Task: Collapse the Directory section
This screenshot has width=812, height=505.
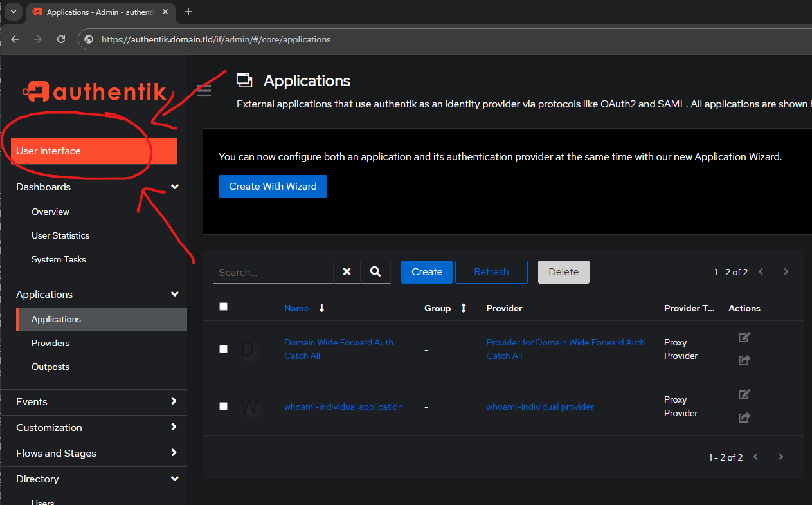Action: (174, 479)
